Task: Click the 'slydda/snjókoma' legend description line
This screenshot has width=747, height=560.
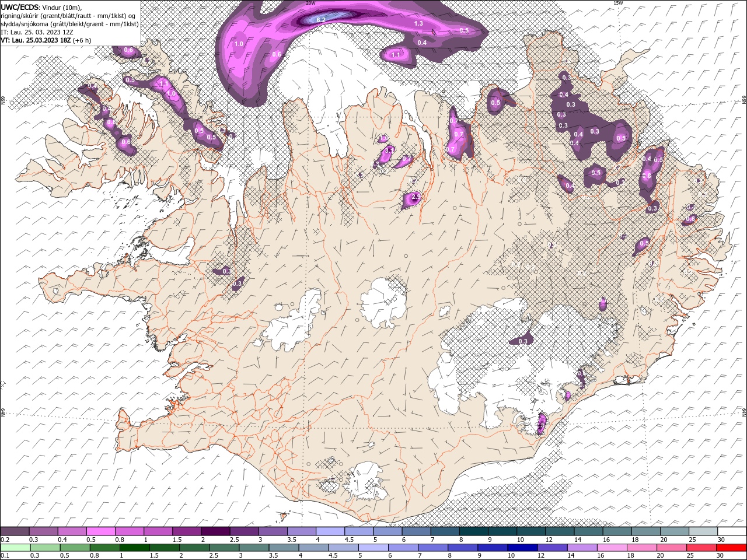Action: pos(69,24)
